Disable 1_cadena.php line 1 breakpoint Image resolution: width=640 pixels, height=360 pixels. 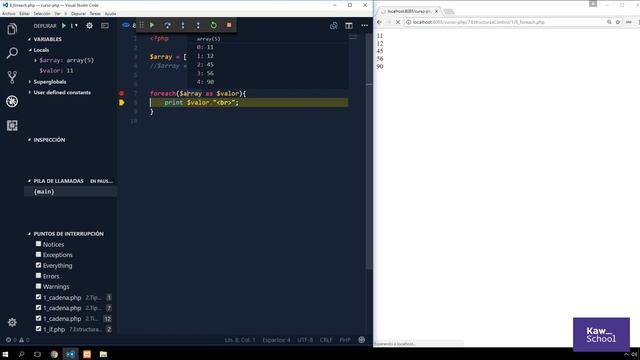click(x=38, y=297)
